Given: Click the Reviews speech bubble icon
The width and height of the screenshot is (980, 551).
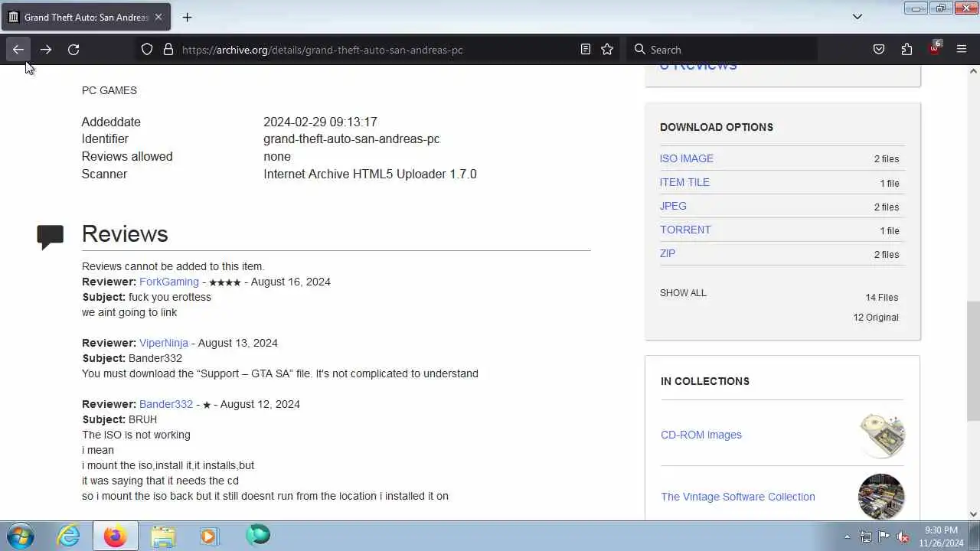Looking at the screenshot, I should [x=51, y=236].
